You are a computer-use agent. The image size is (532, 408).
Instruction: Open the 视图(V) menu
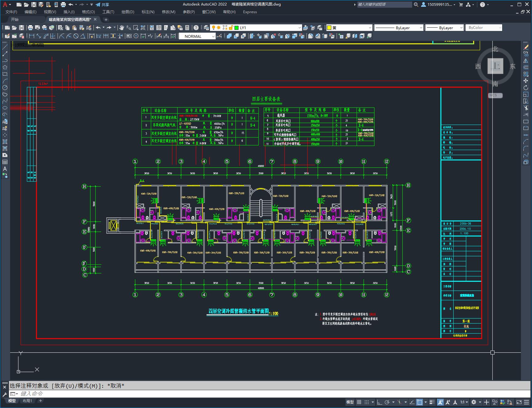50,12
